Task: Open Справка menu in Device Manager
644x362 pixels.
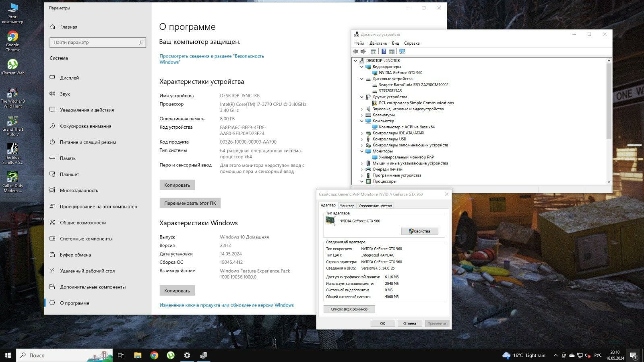Action: (x=412, y=43)
